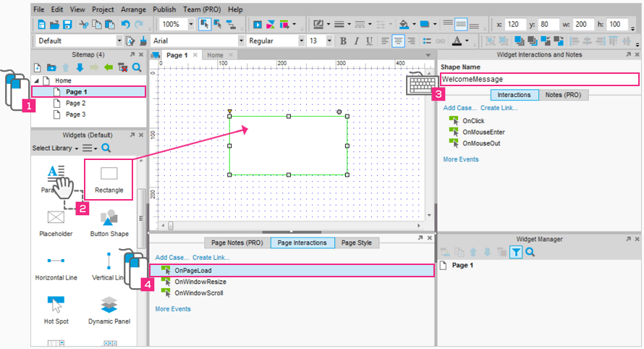Toggle bold text formatting
644x349 pixels.
tap(344, 41)
